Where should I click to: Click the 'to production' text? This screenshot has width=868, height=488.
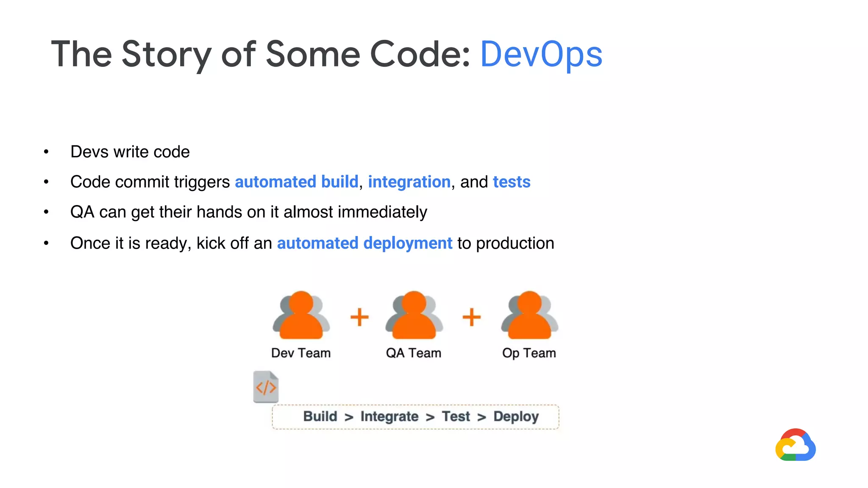point(506,244)
